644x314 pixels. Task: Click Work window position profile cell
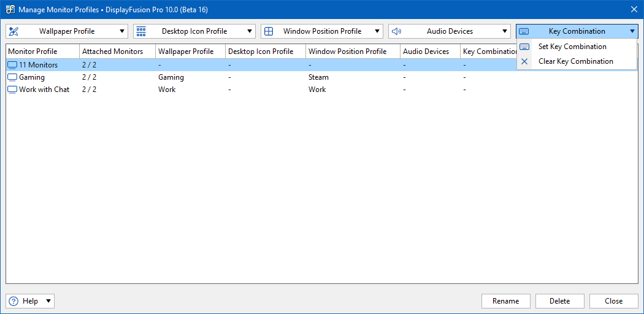pyautogui.click(x=317, y=90)
